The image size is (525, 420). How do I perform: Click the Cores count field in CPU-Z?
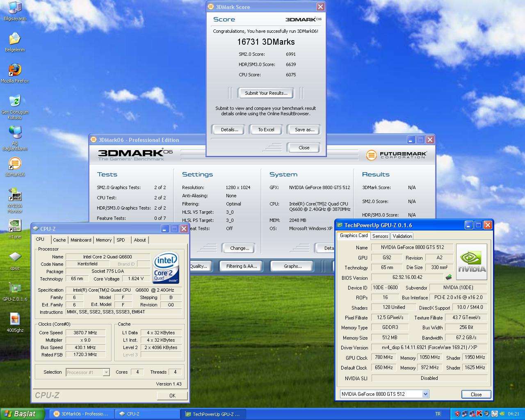click(x=137, y=372)
